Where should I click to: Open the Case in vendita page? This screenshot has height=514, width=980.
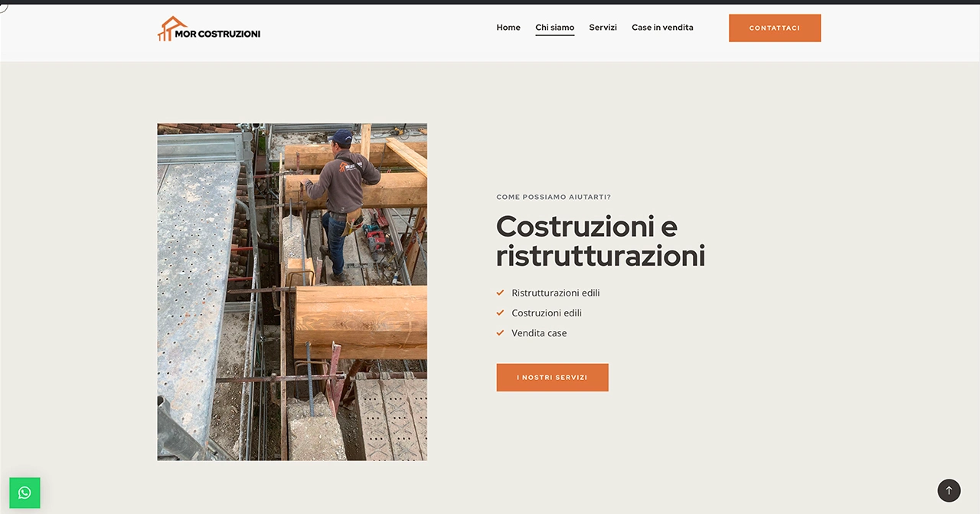pyautogui.click(x=662, y=28)
